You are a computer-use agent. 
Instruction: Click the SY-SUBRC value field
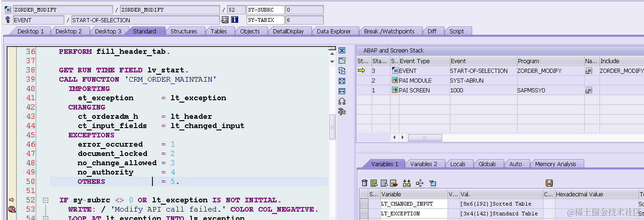[304, 10]
